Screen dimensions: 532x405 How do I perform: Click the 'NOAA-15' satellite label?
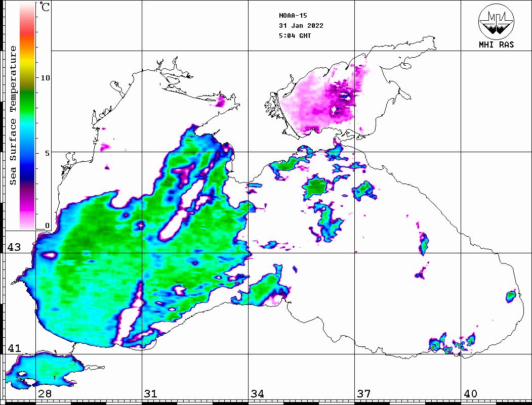tap(293, 15)
